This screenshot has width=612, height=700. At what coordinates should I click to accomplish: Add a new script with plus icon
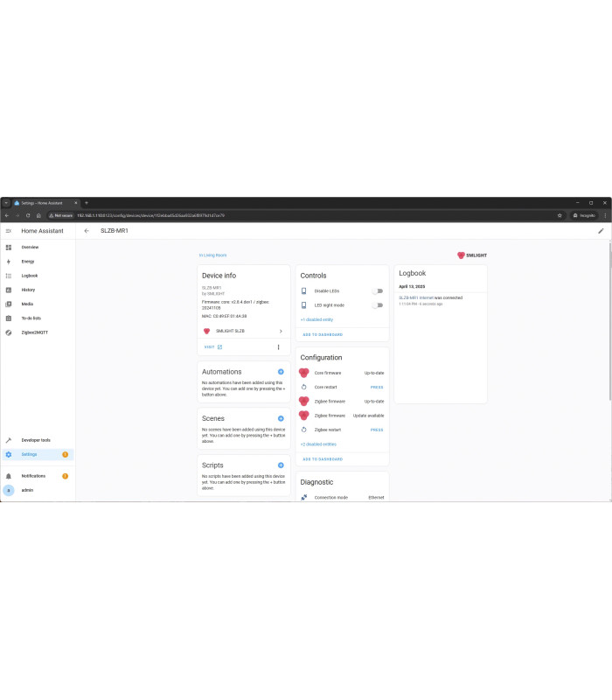click(x=281, y=465)
